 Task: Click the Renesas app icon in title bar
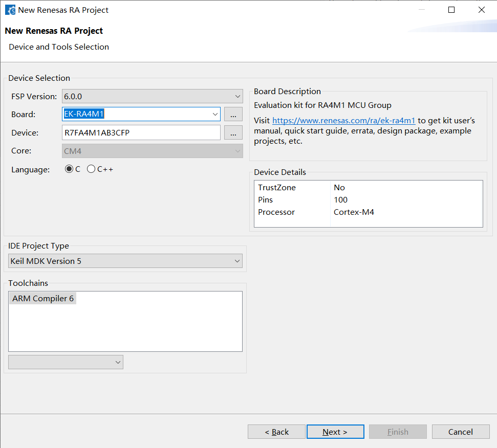tap(10, 10)
